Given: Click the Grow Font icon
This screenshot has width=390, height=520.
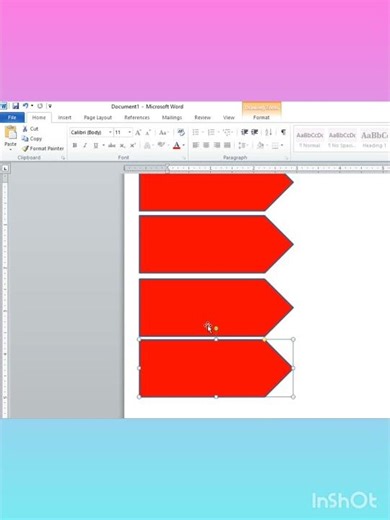Looking at the screenshot, I should (x=138, y=133).
